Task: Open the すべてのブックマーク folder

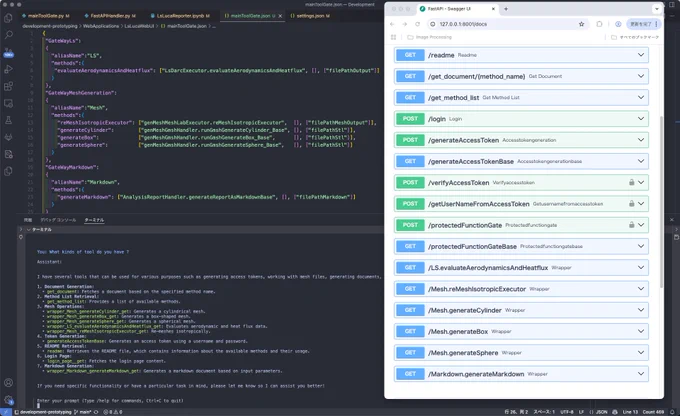Action: [x=635, y=37]
